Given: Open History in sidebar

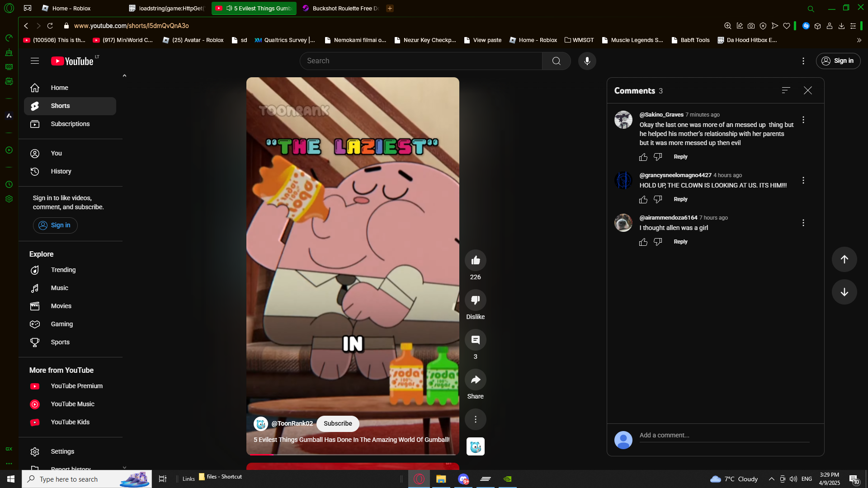Looking at the screenshot, I should click(70, 171).
